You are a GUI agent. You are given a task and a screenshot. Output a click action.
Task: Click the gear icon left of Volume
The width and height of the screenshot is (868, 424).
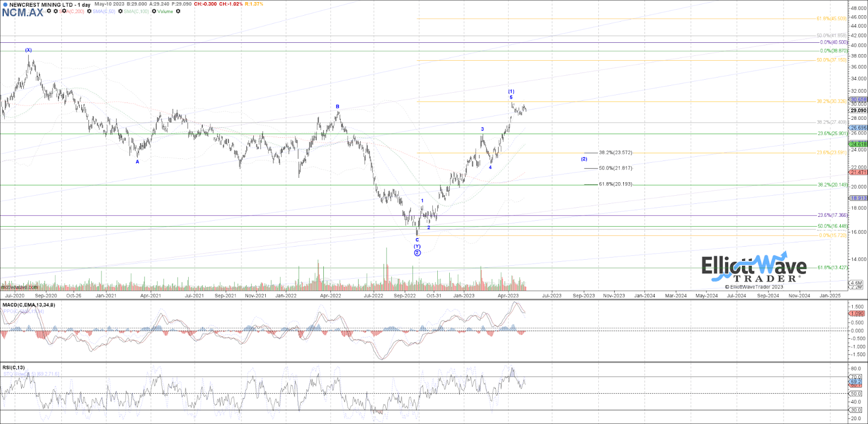pyautogui.click(x=154, y=11)
